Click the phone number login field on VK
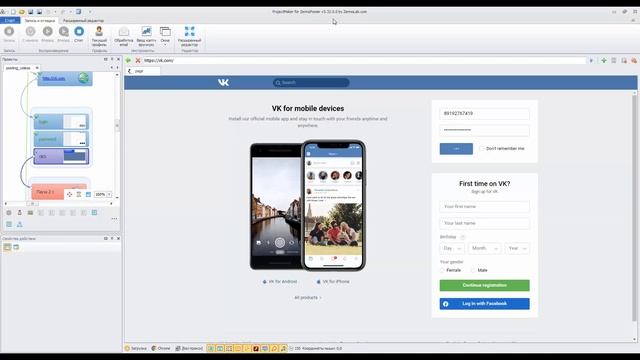The width and height of the screenshot is (640, 360). [484, 113]
